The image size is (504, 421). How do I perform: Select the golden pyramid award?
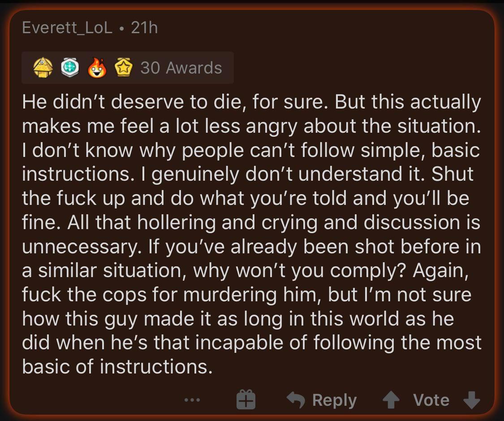coord(43,68)
